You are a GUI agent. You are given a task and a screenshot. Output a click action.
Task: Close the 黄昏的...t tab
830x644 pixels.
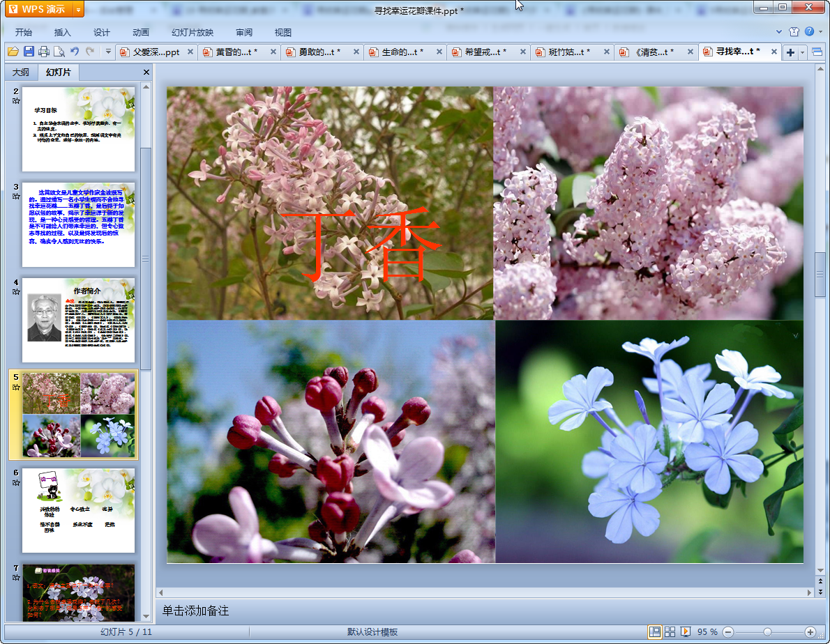tap(273, 52)
